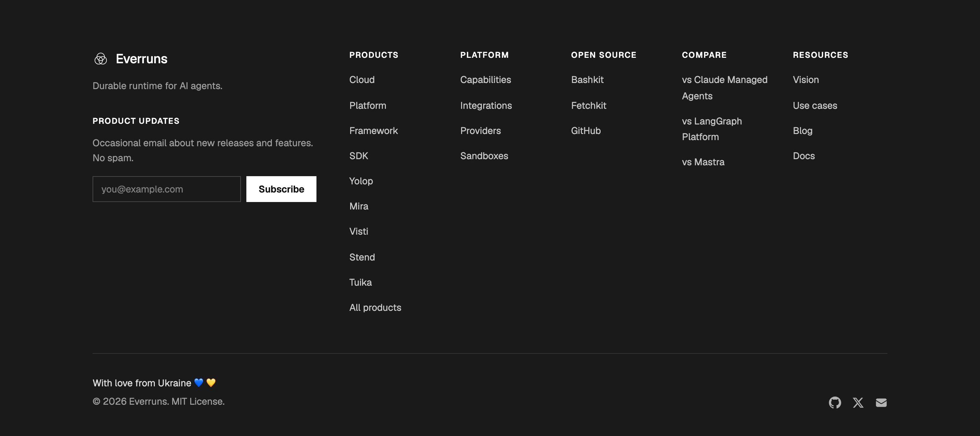Compare vs LangGraph Platform

tap(712, 129)
